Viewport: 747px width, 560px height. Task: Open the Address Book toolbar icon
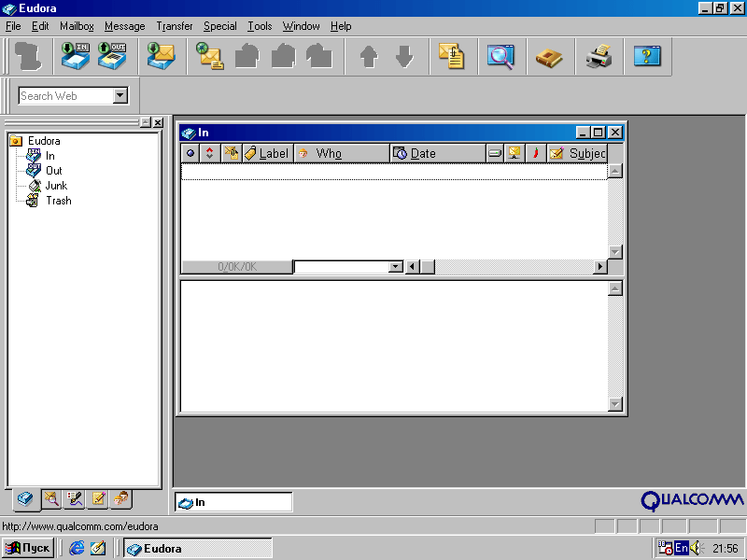point(549,56)
